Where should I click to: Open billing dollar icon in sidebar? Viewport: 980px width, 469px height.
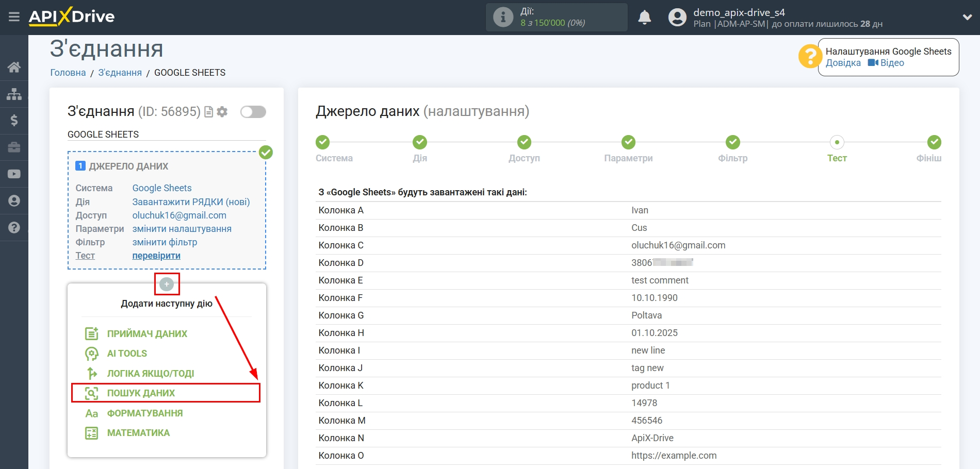[14, 121]
